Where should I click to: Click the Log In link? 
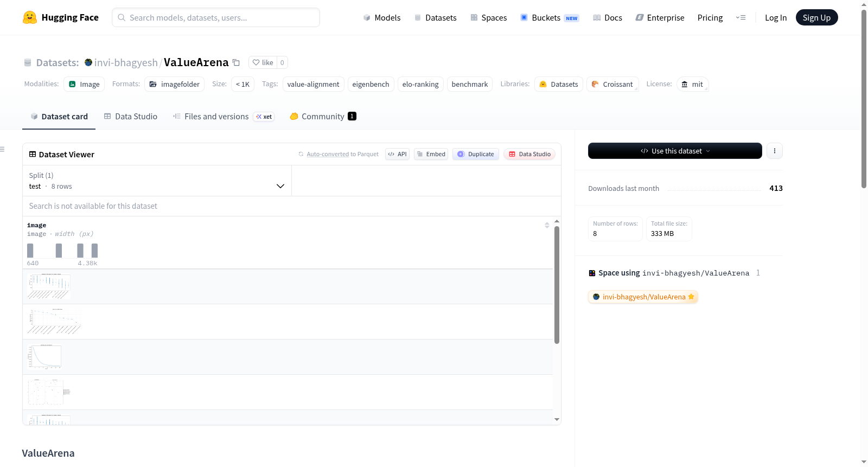776,17
